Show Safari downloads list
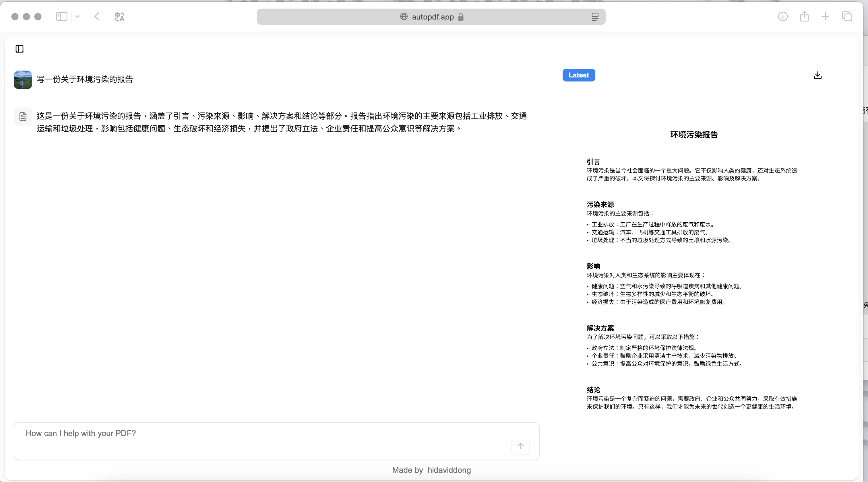Image resolution: width=868 pixels, height=482 pixels. click(783, 17)
